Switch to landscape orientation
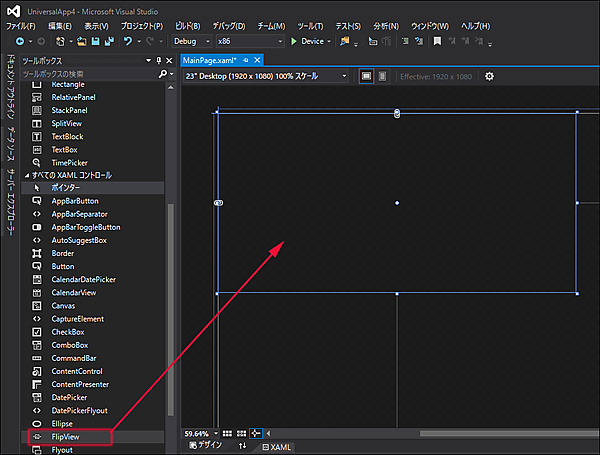Image resolution: width=600 pixels, height=455 pixels. (x=367, y=76)
